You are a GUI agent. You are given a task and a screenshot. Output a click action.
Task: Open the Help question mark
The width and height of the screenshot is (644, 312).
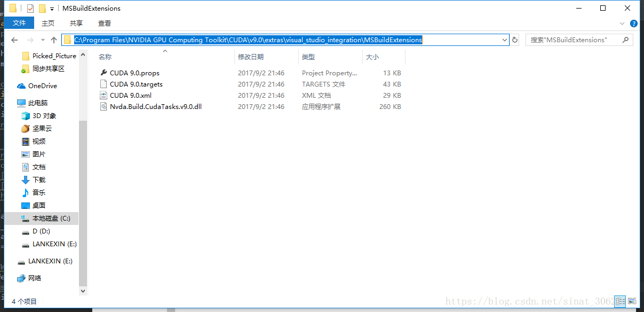pyautogui.click(x=633, y=23)
